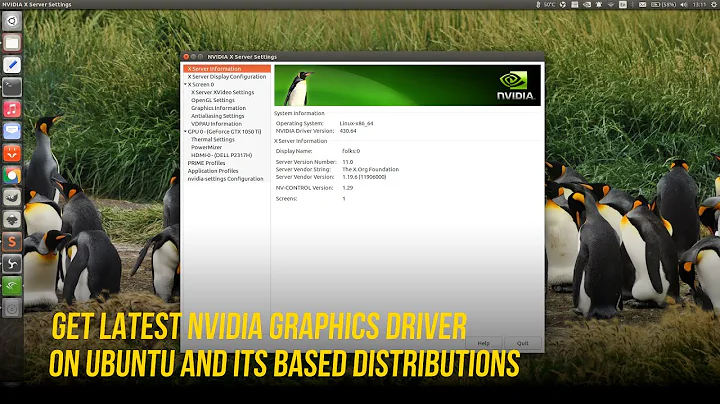Open the bottom disc icon in launcher
The width and height of the screenshot is (720, 404).
[x=12, y=309]
